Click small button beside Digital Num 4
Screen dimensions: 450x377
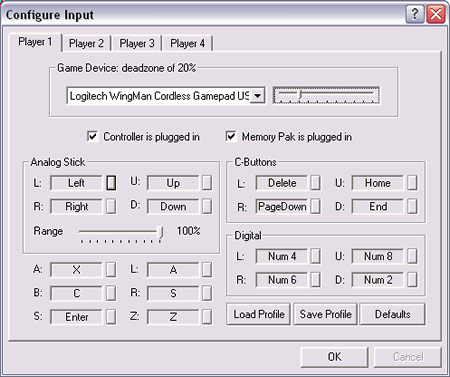[x=316, y=256]
